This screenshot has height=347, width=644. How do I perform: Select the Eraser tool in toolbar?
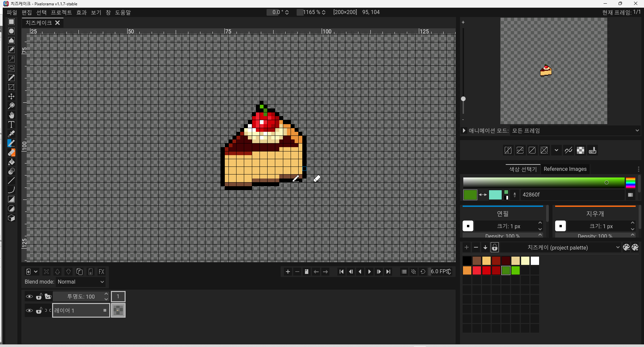[11, 153]
